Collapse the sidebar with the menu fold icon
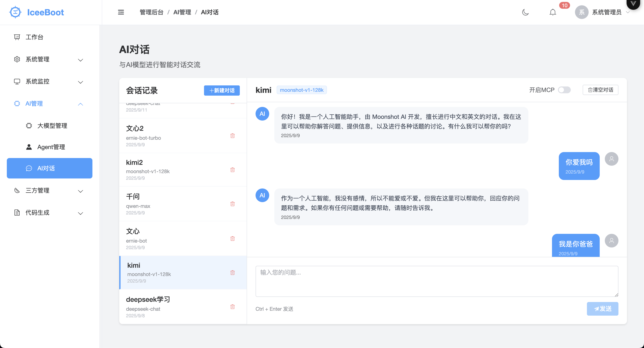Viewport: 644px width, 348px height. tap(121, 12)
